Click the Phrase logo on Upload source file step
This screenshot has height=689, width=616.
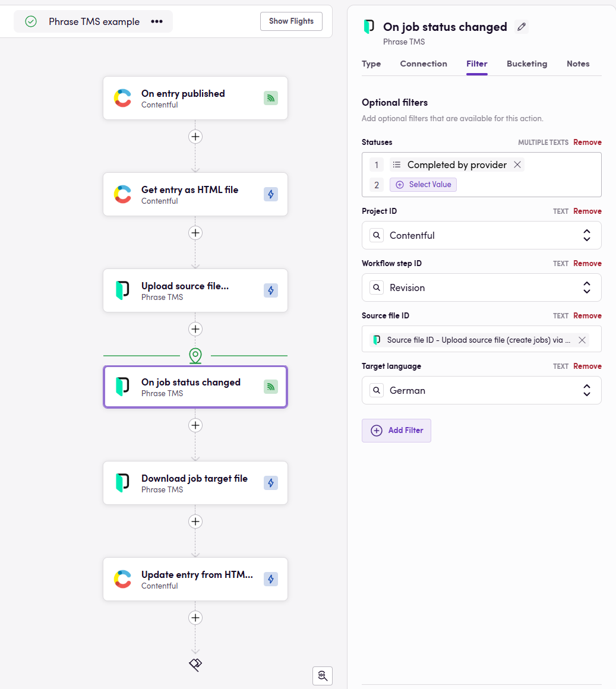coord(122,290)
